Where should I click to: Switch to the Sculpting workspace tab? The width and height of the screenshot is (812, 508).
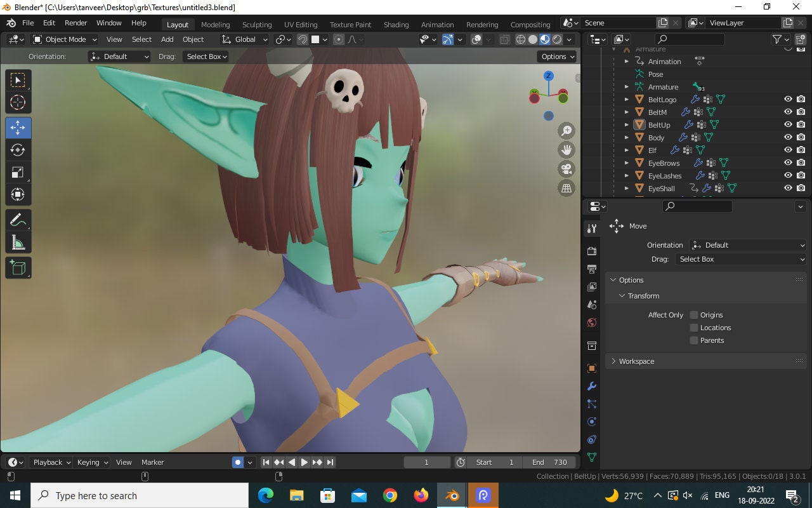click(x=257, y=25)
